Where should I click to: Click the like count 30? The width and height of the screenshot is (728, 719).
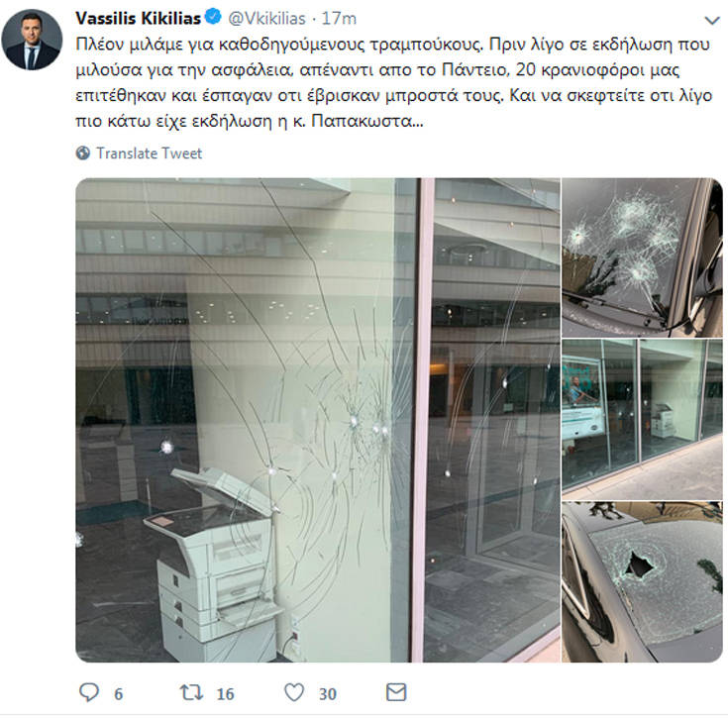pos(327,694)
